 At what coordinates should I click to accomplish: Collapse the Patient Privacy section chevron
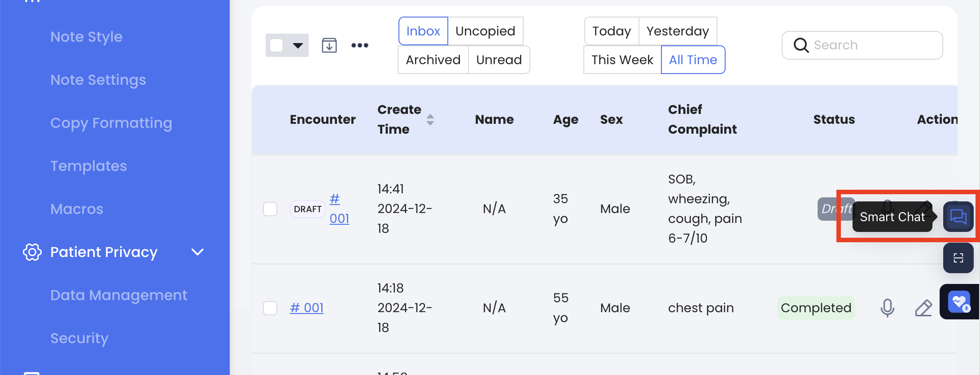coord(197,252)
